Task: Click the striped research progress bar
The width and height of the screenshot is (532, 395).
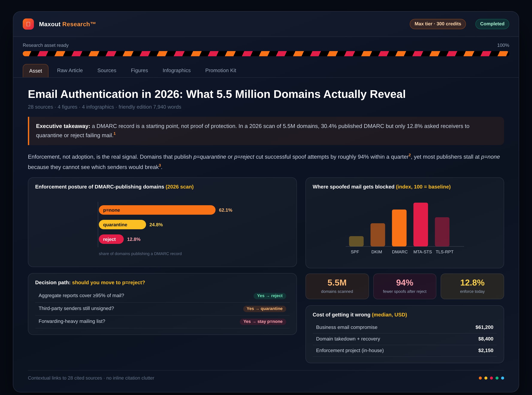Action: (x=266, y=53)
